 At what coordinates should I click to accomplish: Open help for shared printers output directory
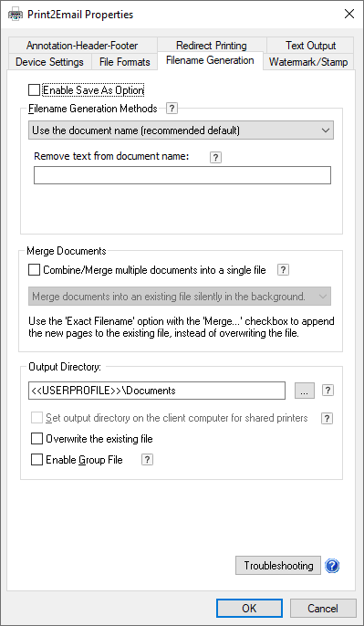coord(328,418)
